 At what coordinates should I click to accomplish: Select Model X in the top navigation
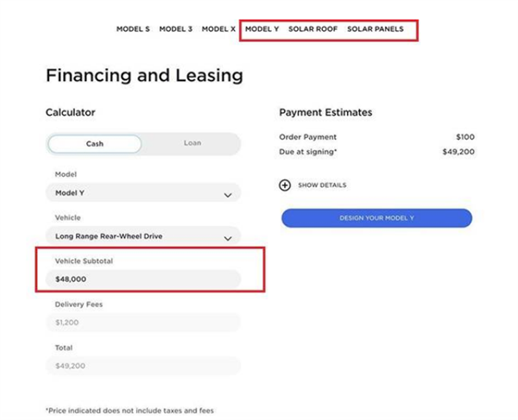(x=218, y=29)
